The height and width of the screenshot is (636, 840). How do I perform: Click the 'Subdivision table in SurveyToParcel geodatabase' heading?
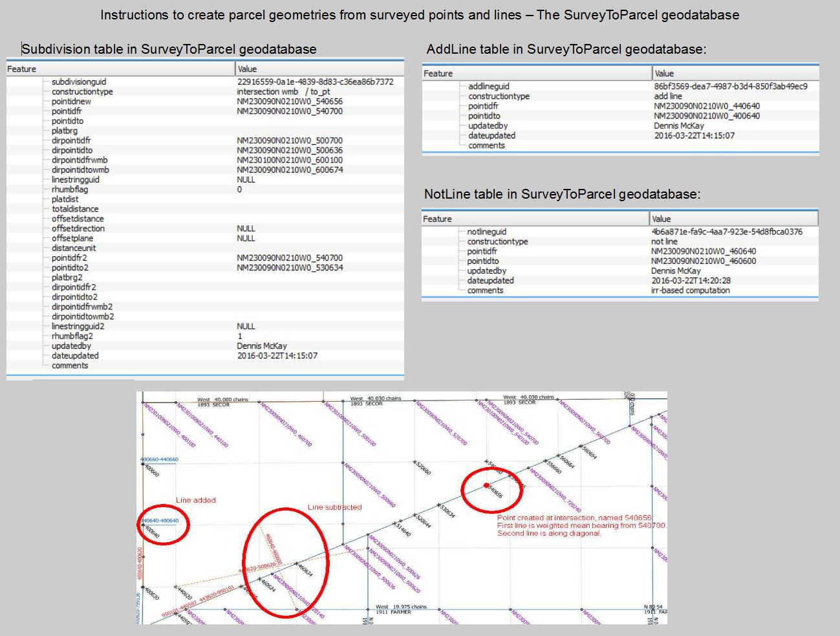pos(169,49)
